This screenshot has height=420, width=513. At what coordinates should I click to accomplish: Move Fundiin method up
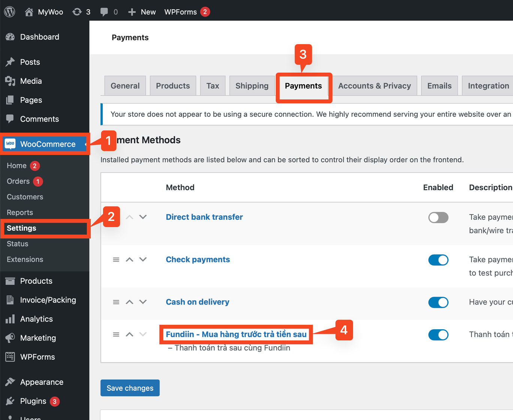129,334
